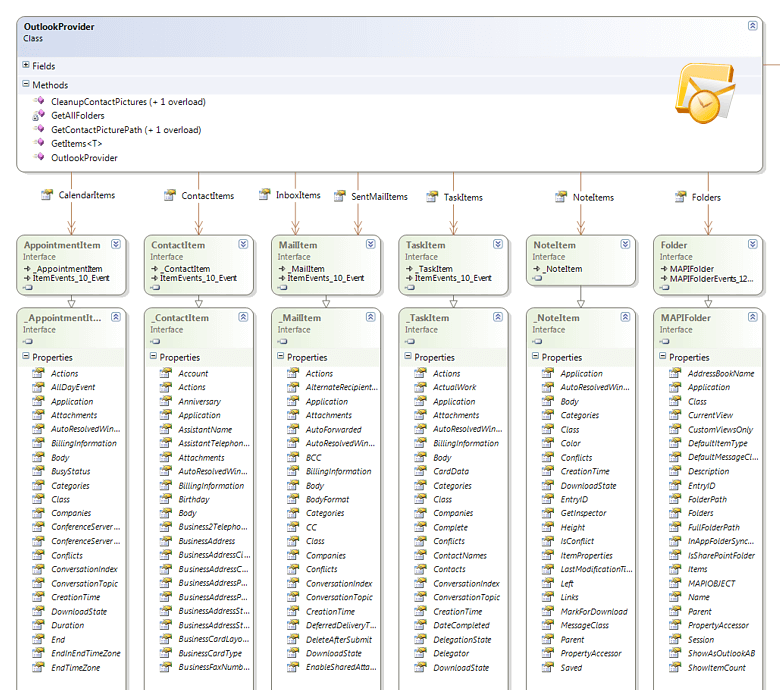Select the MAPIFolderEvents_12 inherited interface text
This screenshot has height=690, width=780.
(711, 279)
